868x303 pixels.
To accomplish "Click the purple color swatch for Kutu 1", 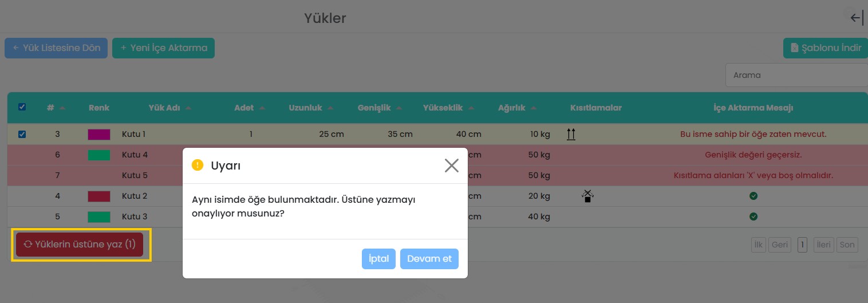I will pyautogui.click(x=98, y=135).
